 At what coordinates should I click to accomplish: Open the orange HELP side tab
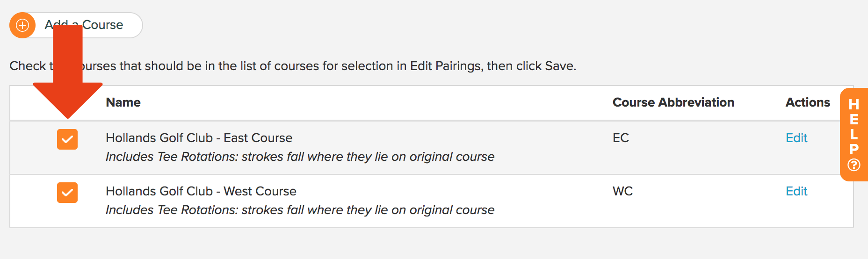point(854,135)
